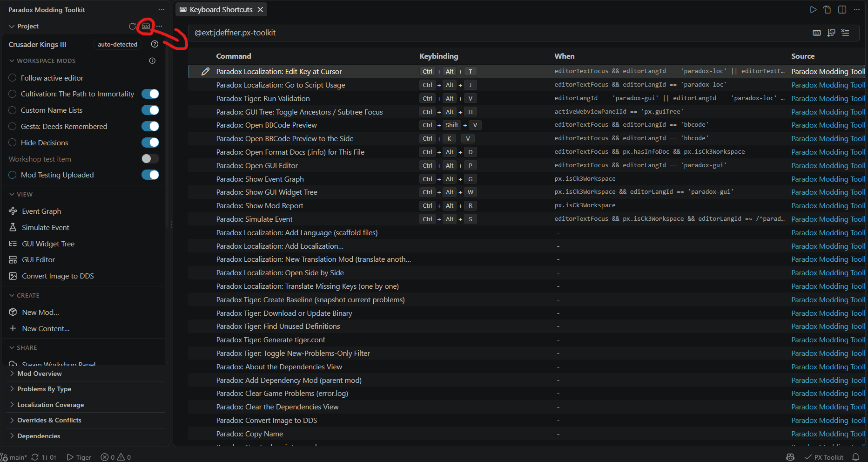The image size is (868, 462).
Task: Open source link for Paradox: Copy Name
Action: 828,434
